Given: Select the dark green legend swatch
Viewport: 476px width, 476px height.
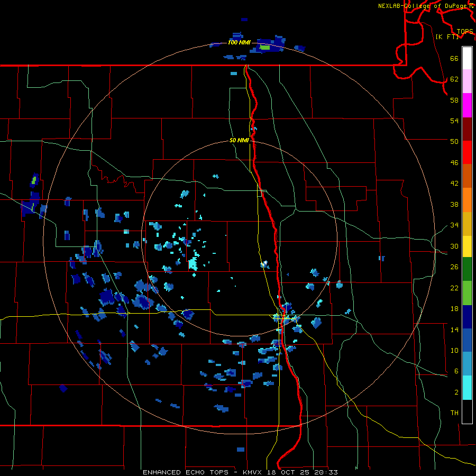Looking at the screenshot, I should pyautogui.click(x=467, y=269).
